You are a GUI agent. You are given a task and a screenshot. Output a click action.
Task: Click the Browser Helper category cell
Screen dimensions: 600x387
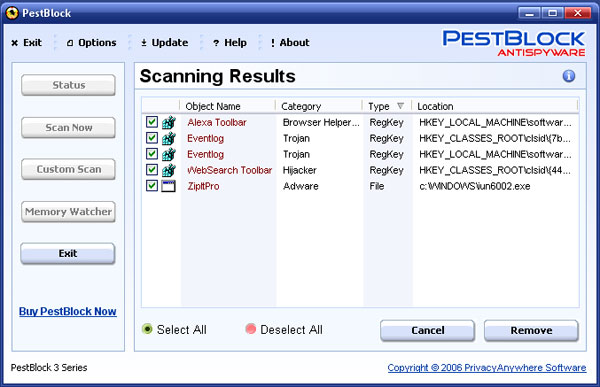tap(321, 122)
